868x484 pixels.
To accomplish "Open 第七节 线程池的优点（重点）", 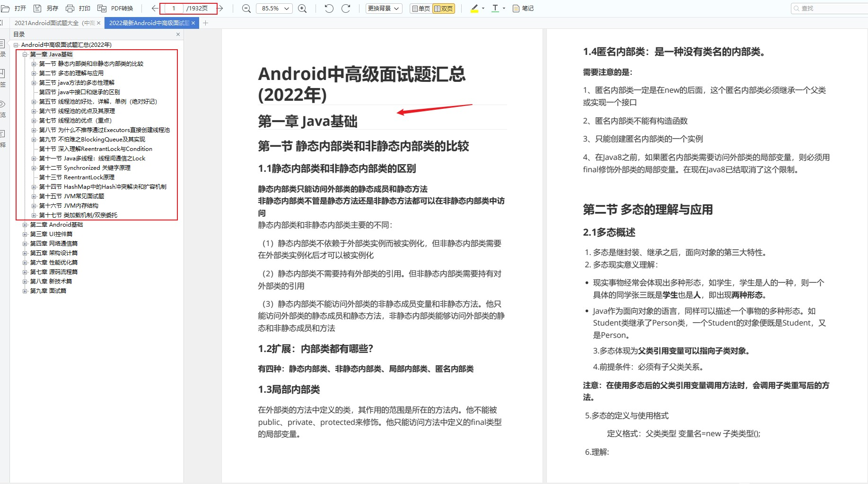I will [76, 121].
